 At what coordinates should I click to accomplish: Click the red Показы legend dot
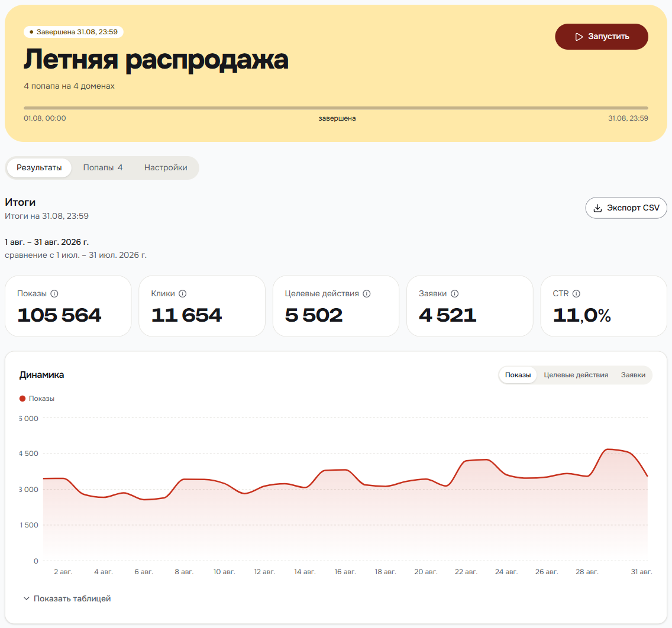coord(22,399)
